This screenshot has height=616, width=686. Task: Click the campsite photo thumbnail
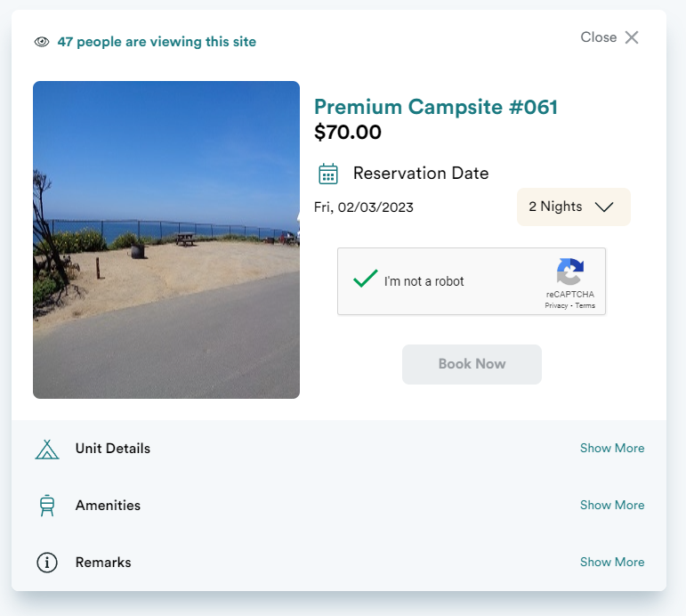pyautogui.click(x=166, y=239)
